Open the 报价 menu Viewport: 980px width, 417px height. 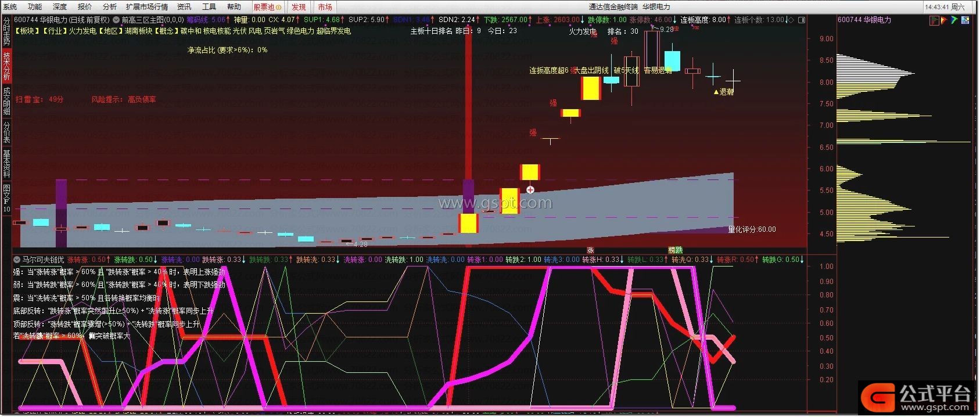point(85,7)
